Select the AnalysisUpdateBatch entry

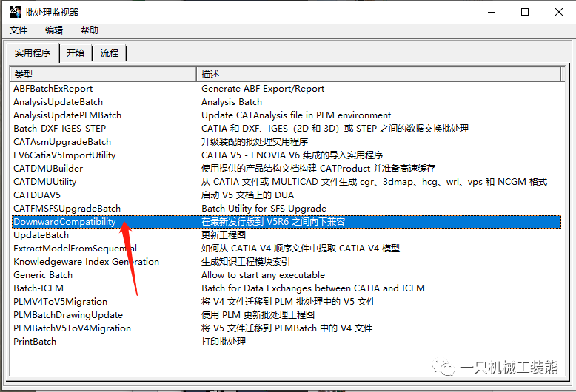(58, 102)
